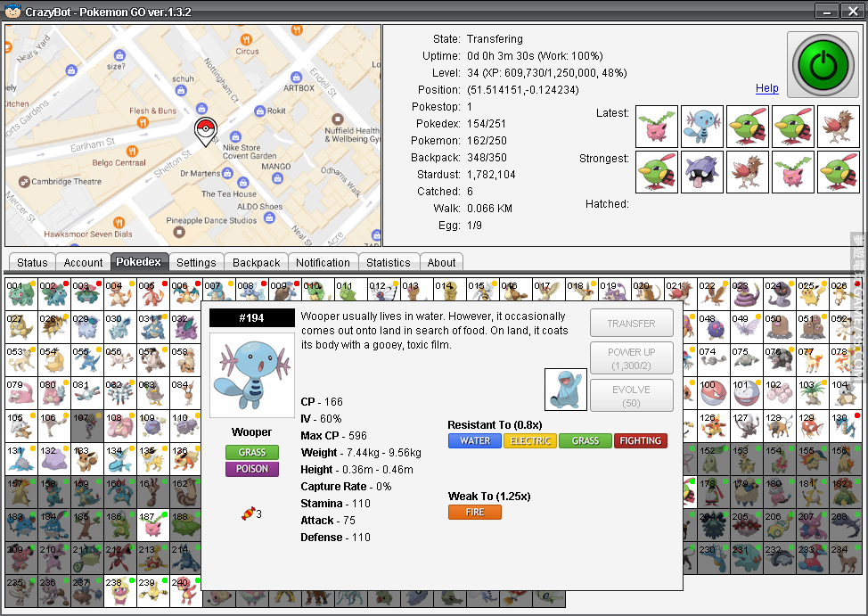Close the CrazyBot window
Viewport: 868px width, 616px height.
(853, 11)
